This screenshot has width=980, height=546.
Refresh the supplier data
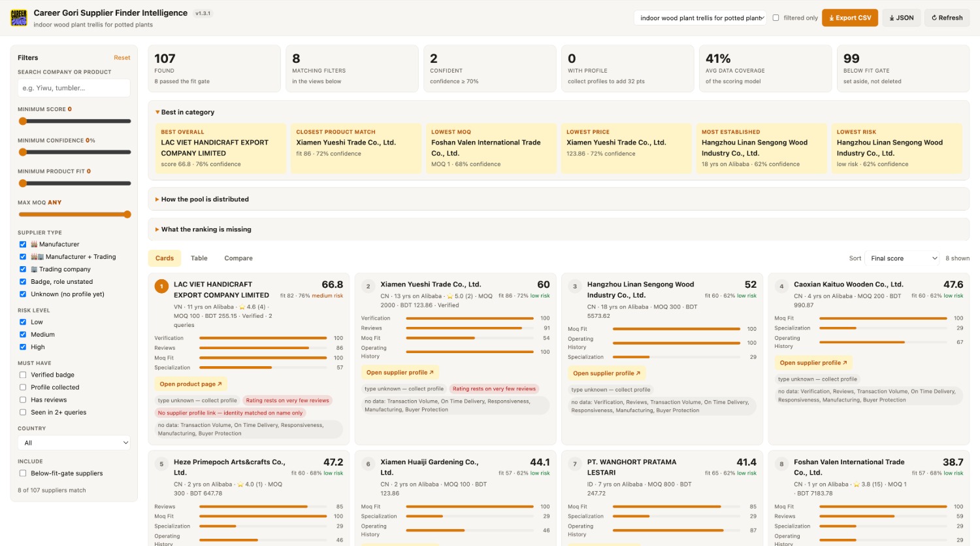(947, 18)
